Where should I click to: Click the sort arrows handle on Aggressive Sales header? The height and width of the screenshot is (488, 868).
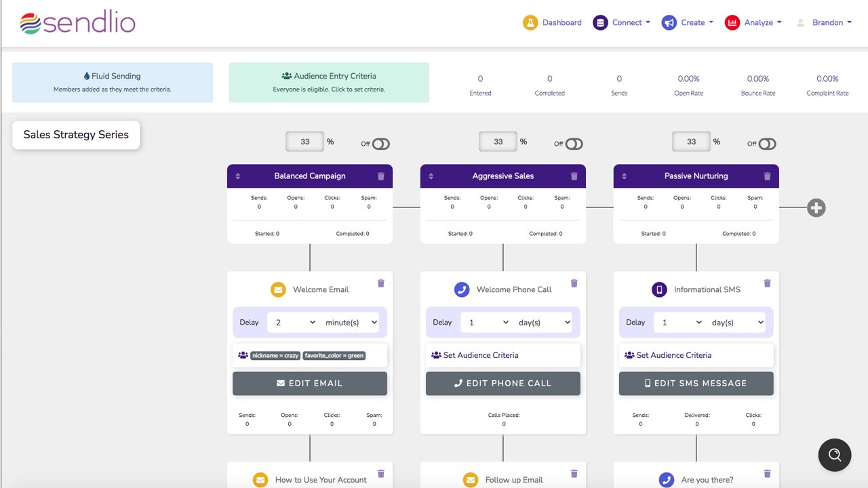point(432,176)
